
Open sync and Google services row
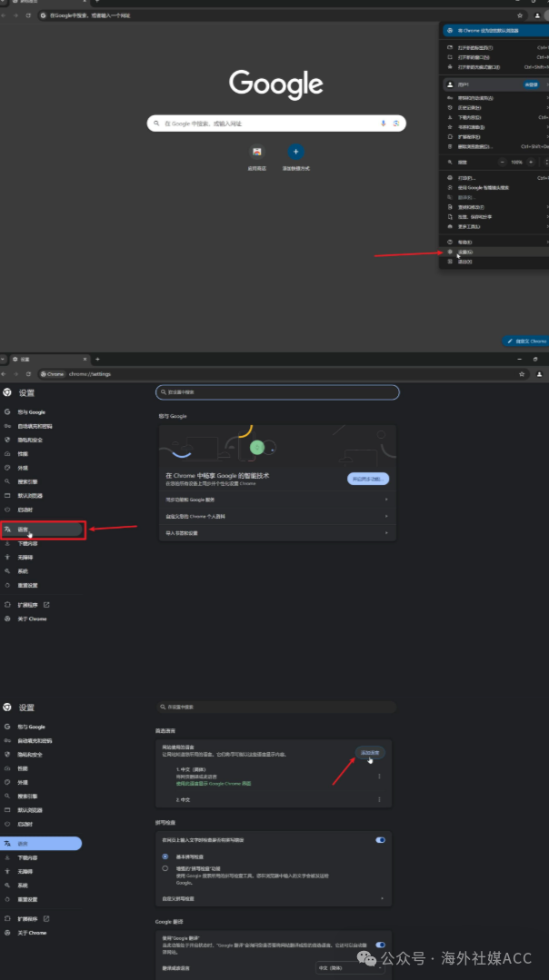277,500
